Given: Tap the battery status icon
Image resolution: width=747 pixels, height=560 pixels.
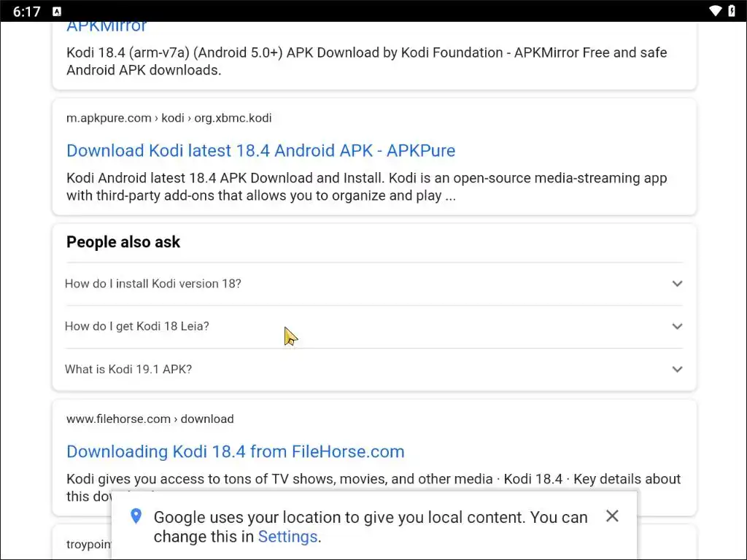Looking at the screenshot, I should point(732,11).
